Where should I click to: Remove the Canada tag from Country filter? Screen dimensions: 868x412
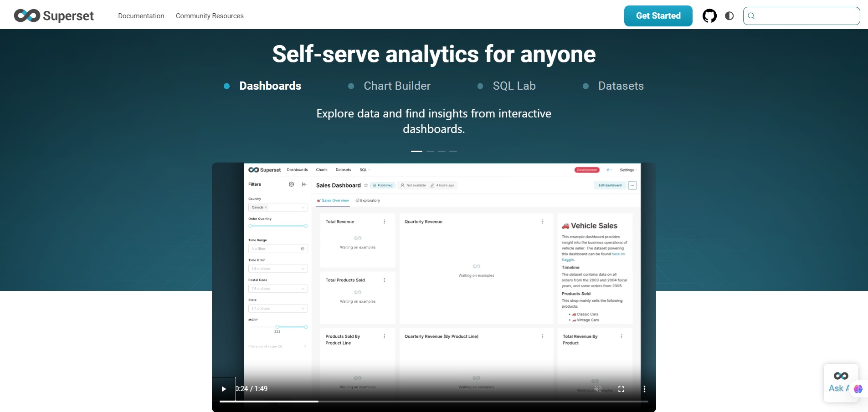pos(266,207)
